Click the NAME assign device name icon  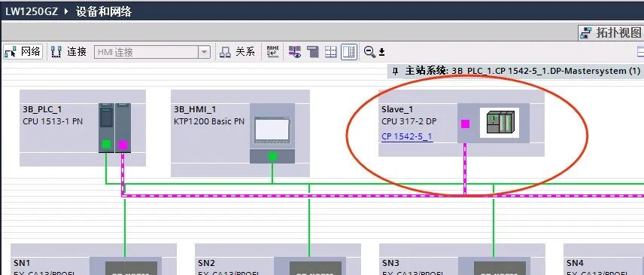[x=272, y=52]
